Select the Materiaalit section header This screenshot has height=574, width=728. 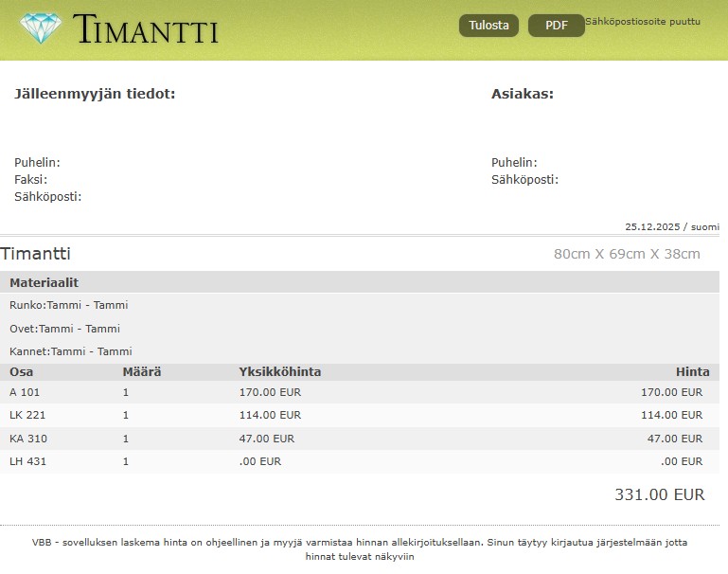[44, 282]
